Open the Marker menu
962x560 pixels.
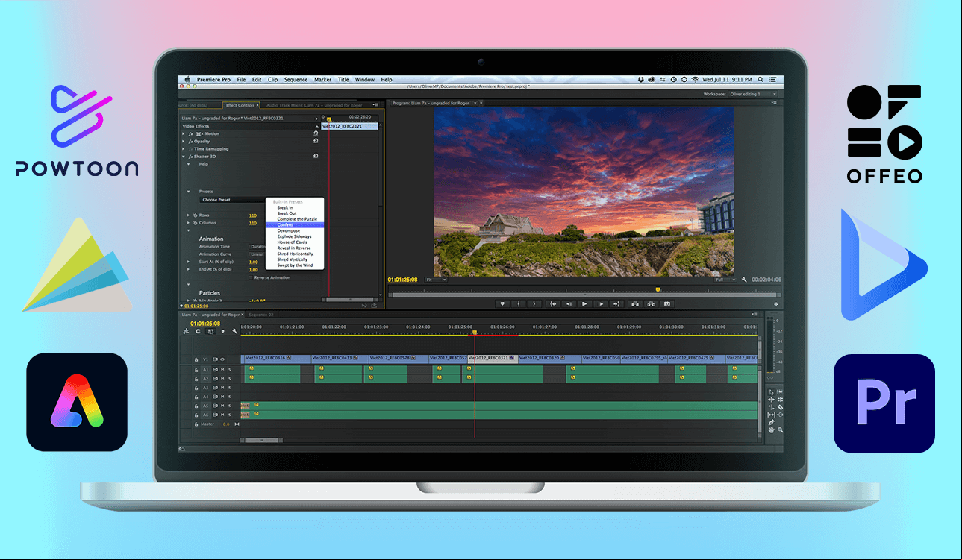click(x=322, y=79)
